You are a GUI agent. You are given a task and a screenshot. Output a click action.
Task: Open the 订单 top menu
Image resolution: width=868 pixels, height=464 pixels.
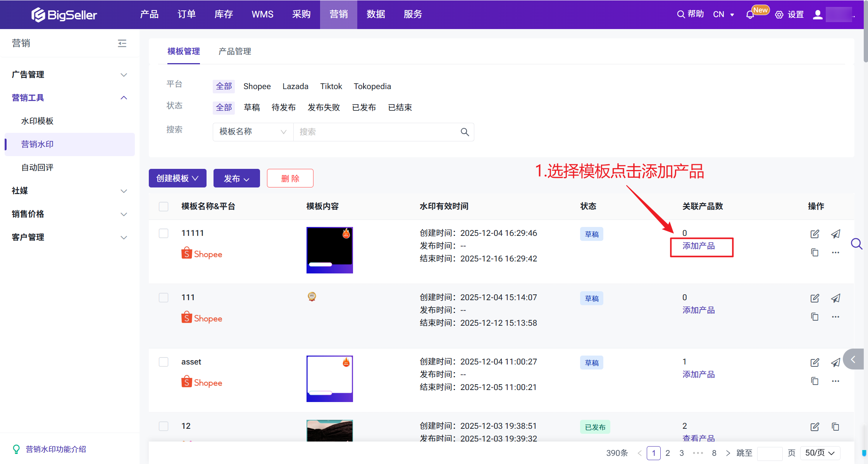[x=186, y=14]
